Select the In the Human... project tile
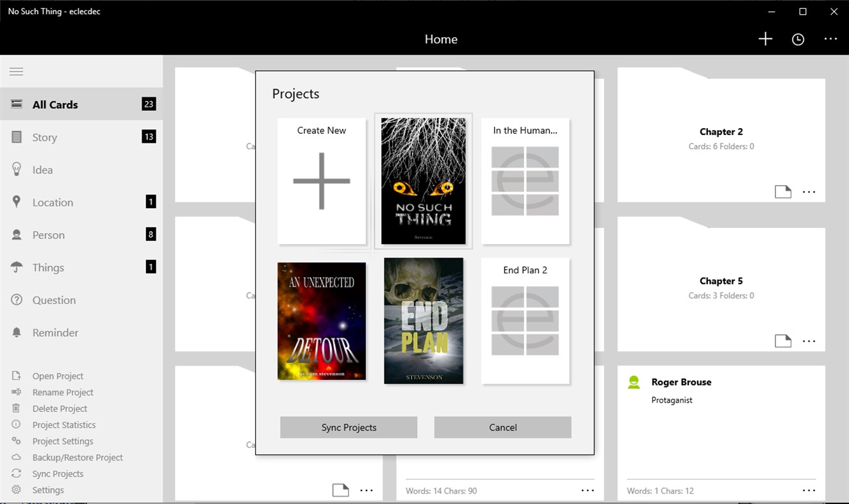This screenshot has height=504, width=849. [x=525, y=181]
